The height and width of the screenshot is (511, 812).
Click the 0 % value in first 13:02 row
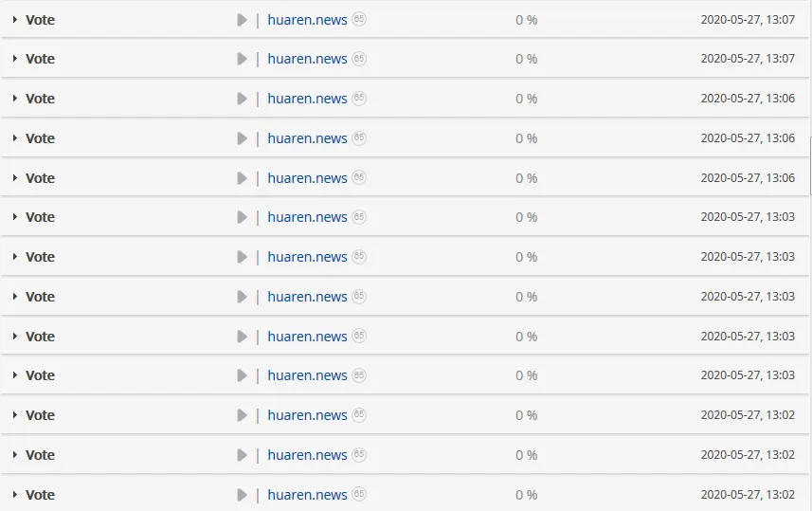526,415
